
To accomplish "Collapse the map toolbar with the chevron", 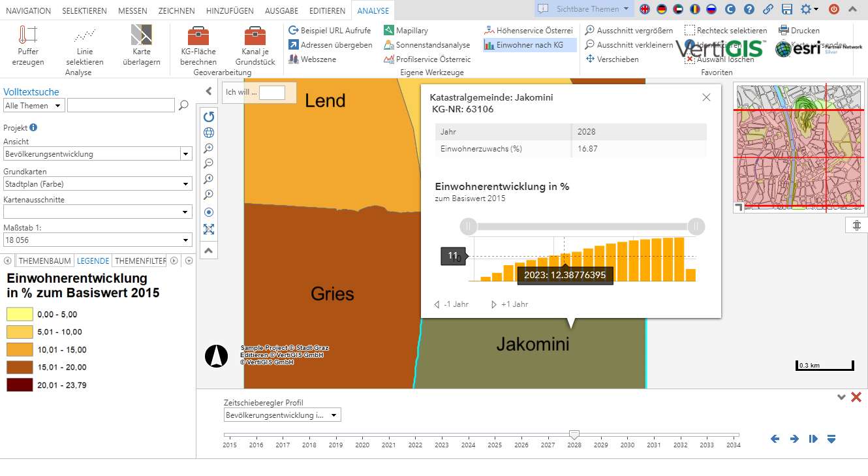I will click(x=208, y=250).
